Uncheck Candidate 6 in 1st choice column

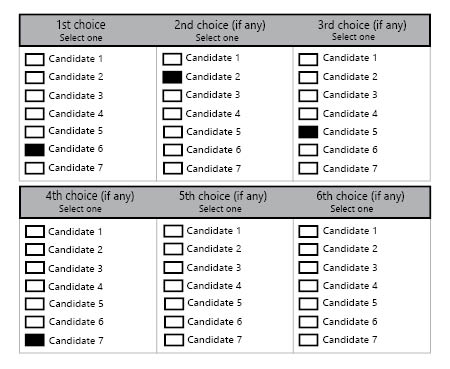click(x=34, y=150)
